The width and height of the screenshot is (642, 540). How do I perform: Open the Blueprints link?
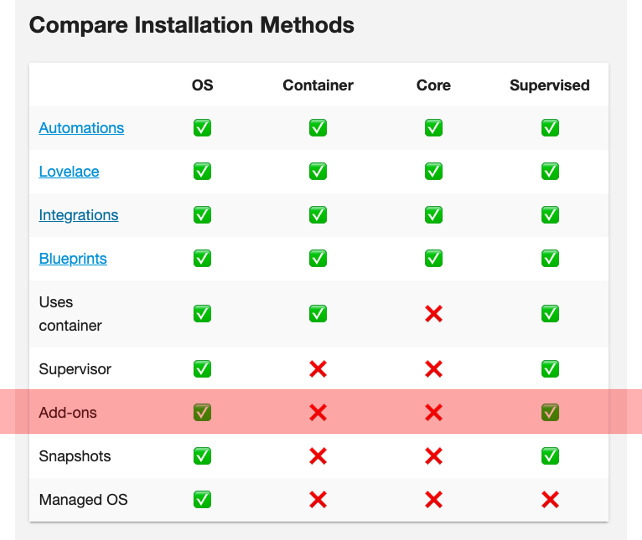coord(73,259)
